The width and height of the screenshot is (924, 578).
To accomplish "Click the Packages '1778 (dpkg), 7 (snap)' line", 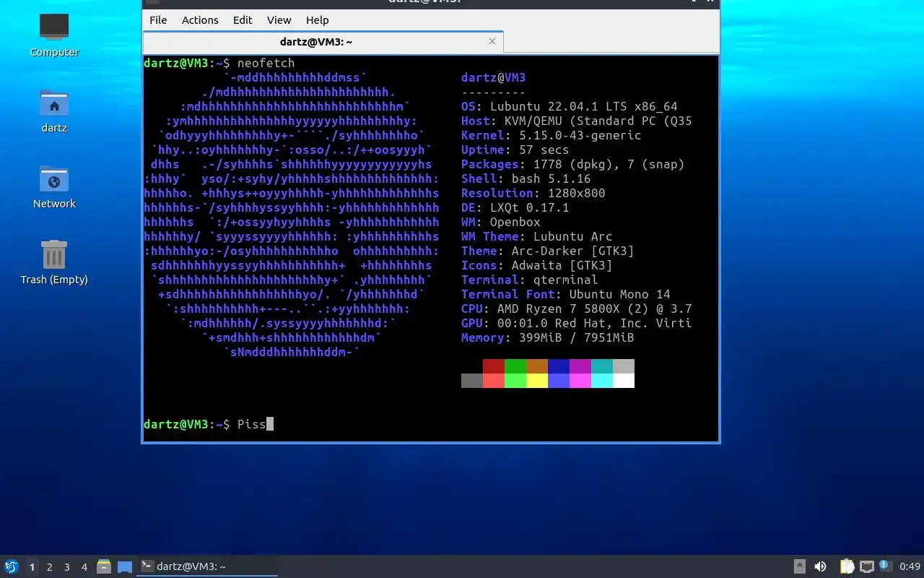I will [573, 164].
